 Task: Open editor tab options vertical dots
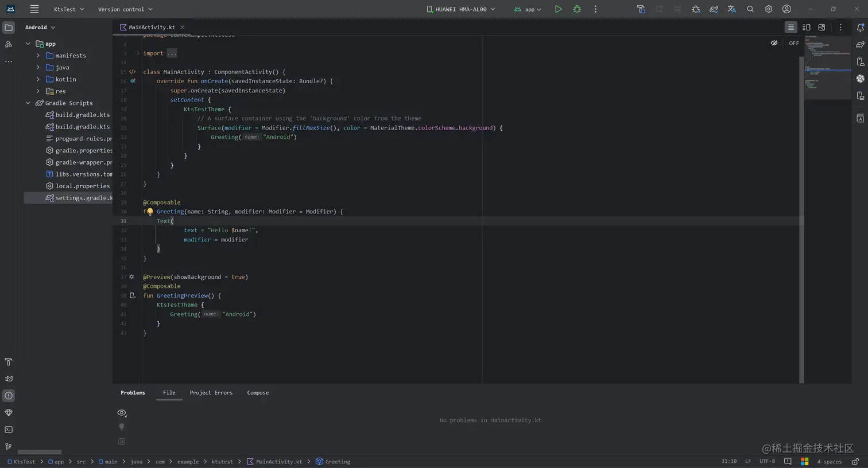click(840, 28)
